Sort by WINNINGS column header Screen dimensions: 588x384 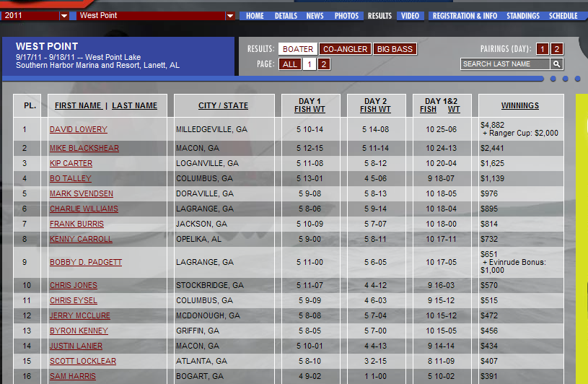tap(519, 105)
